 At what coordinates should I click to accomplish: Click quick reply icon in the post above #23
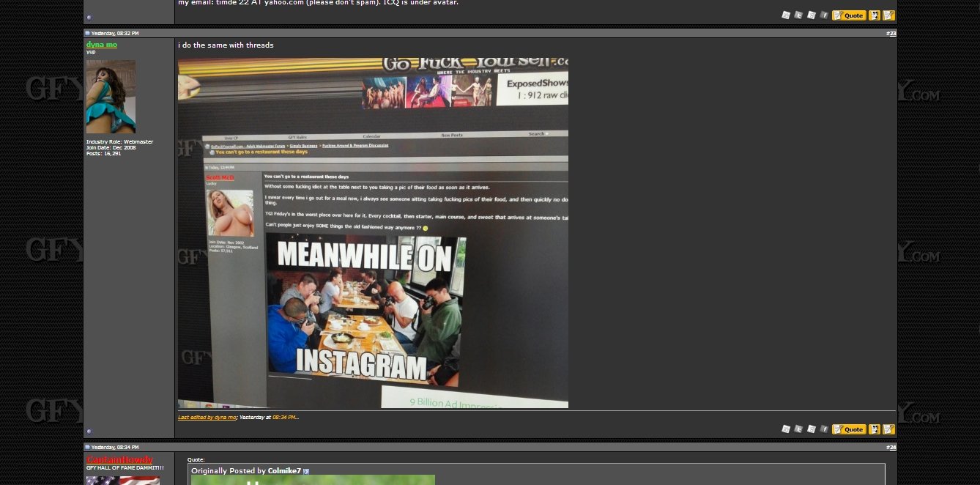[x=889, y=15]
